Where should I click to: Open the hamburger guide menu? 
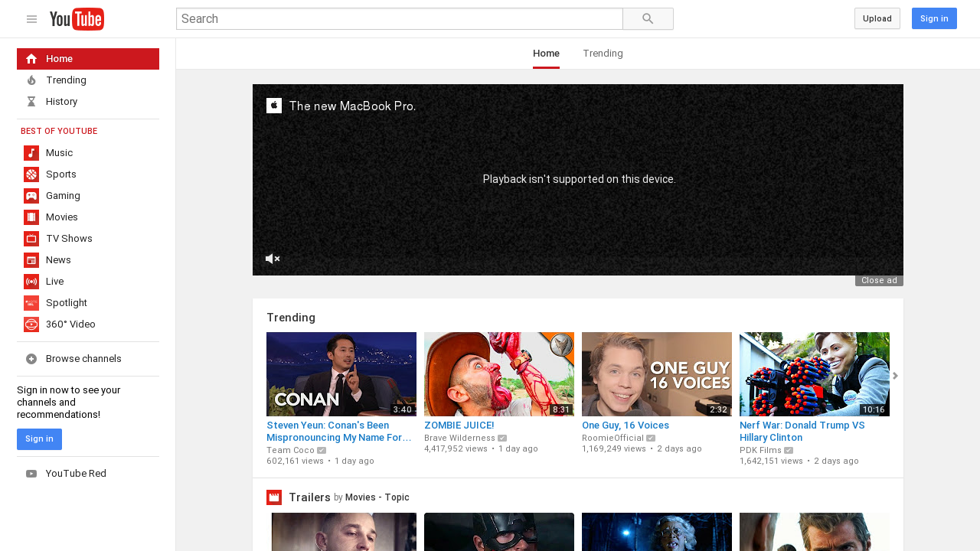(x=31, y=19)
